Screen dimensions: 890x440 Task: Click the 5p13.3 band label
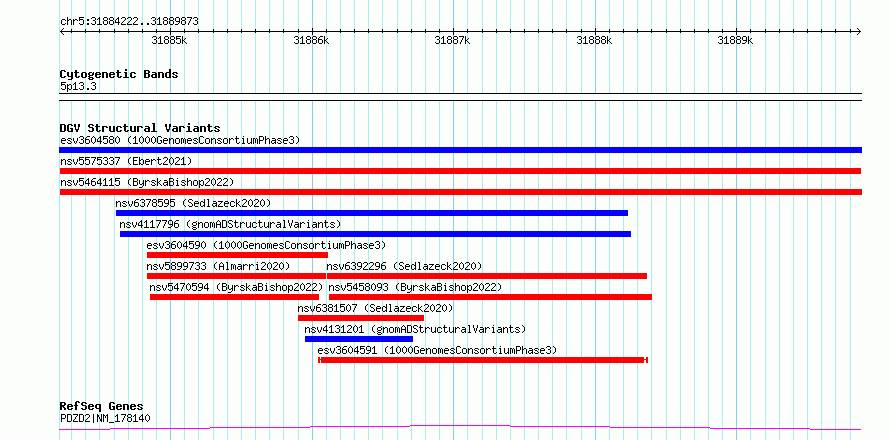coord(77,86)
